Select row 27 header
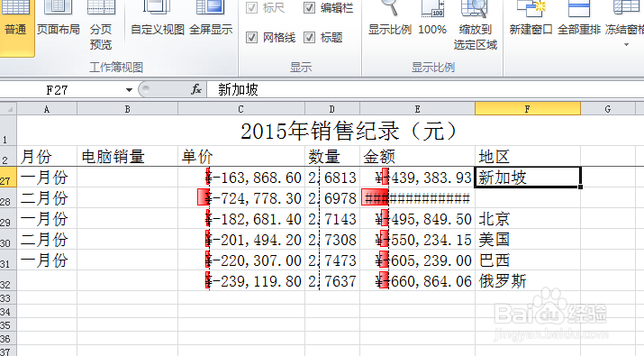 [x=8, y=178]
